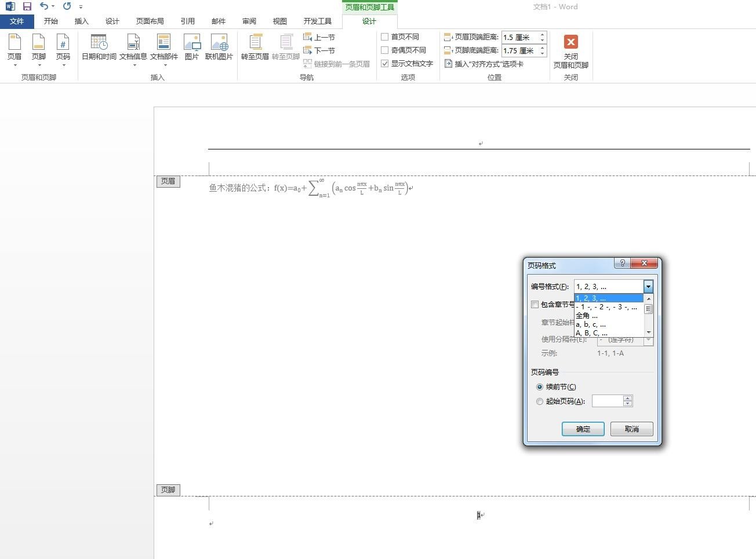Image resolution: width=756 pixels, height=559 pixels.
Task: Enable 首页不同 checkbox
Action: coord(385,36)
